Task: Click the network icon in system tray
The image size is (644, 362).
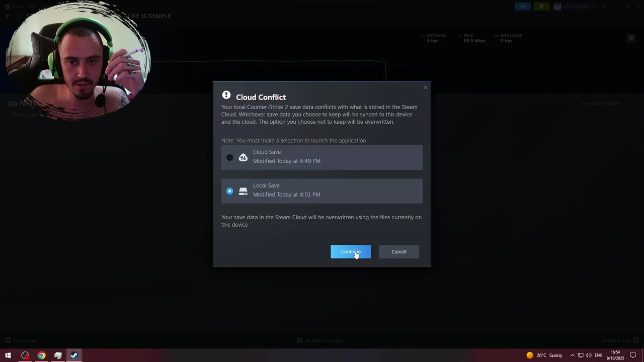Action: pos(580,355)
